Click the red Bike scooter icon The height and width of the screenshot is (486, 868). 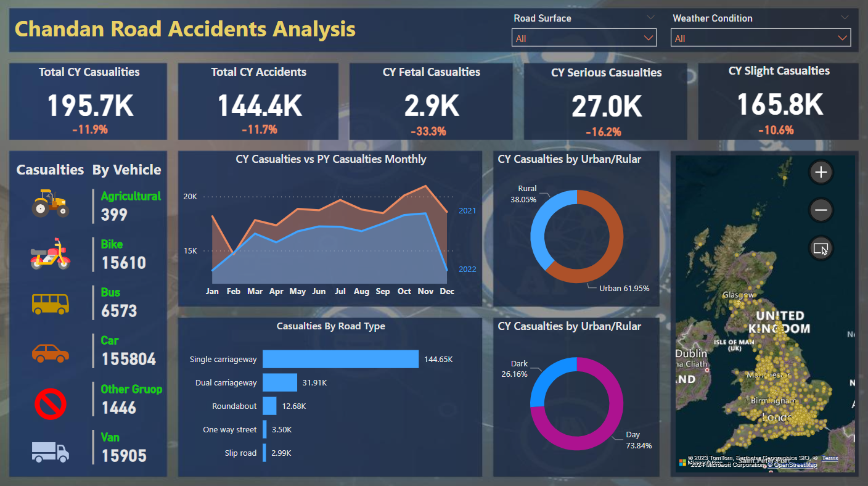50,254
